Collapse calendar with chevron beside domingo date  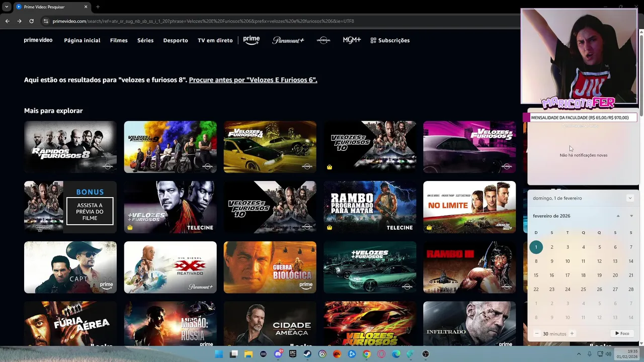(629, 198)
